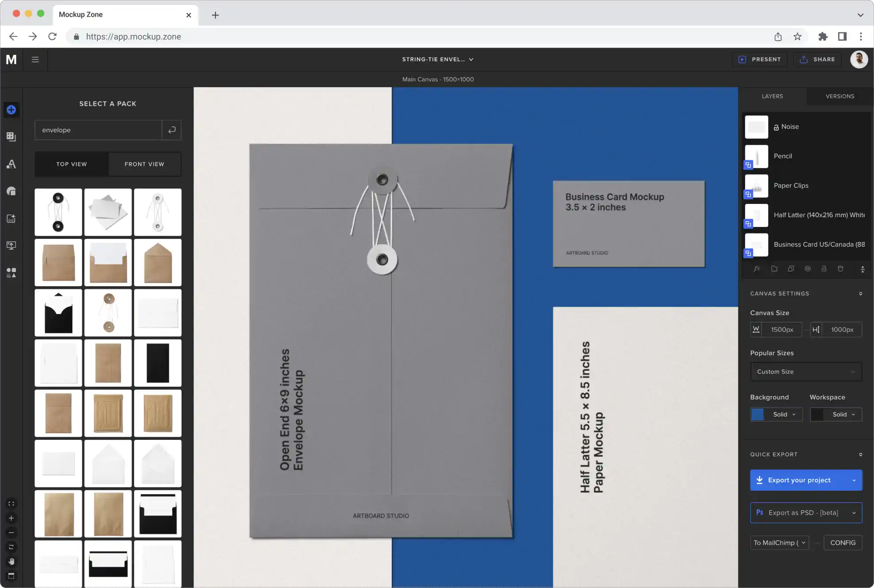Open the Popular Sizes dropdown
874x588 pixels.
(806, 372)
